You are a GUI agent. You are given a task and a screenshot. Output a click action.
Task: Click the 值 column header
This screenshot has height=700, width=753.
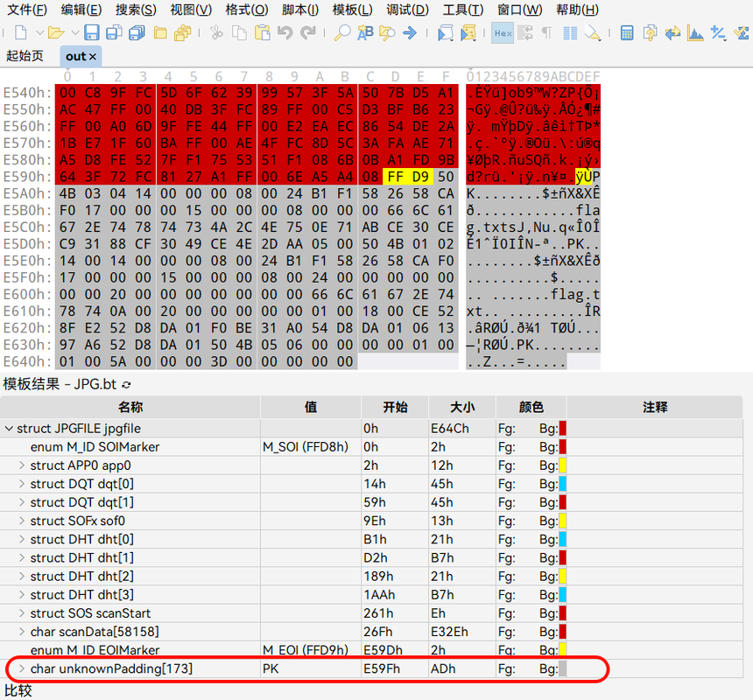[311, 408]
